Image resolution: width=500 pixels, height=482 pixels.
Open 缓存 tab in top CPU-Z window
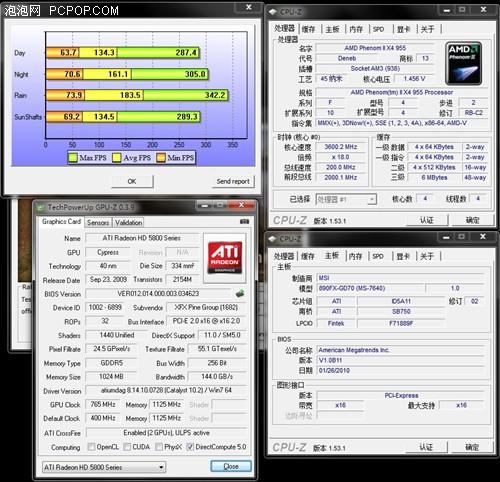(308, 29)
